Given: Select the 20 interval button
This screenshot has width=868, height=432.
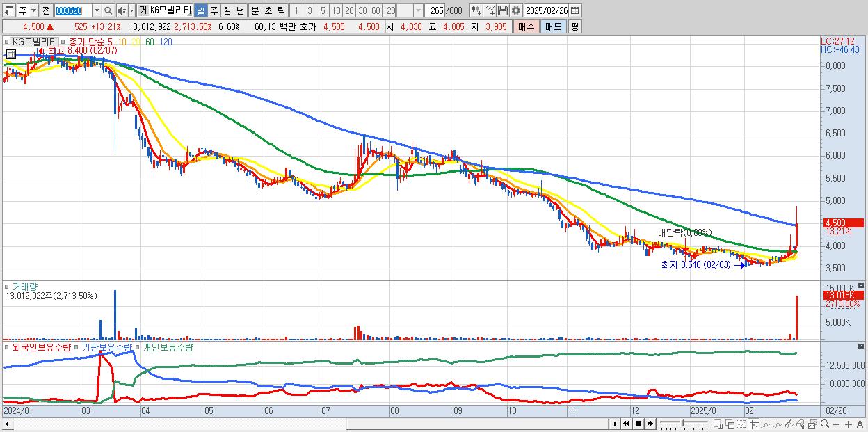Looking at the screenshot, I should 349,10.
